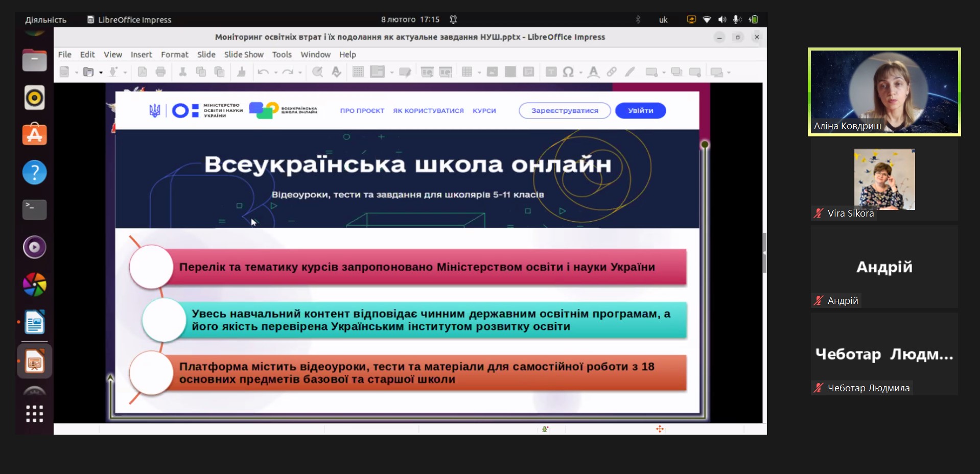Click the Cut (scissors) icon
This screenshot has height=474, width=980.
coord(182,72)
